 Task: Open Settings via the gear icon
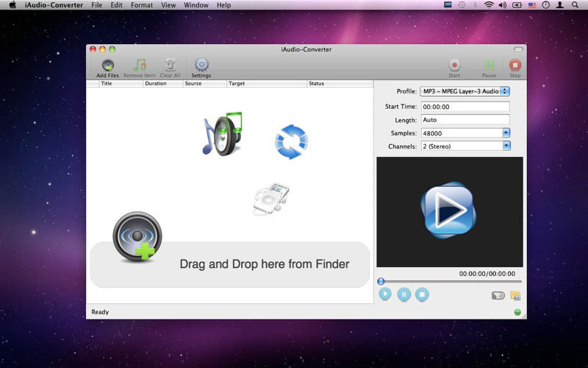pyautogui.click(x=201, y=65)
